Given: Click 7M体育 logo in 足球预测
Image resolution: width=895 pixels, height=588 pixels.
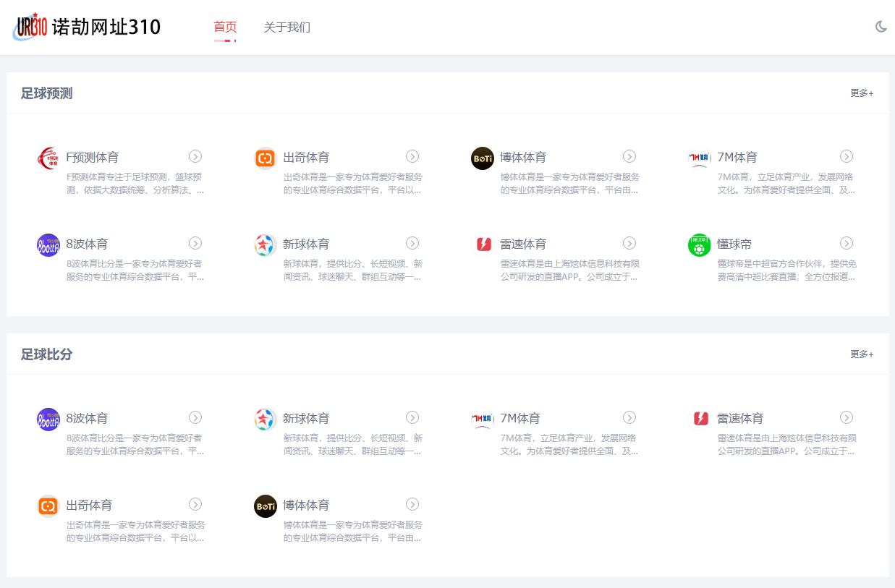Looking at the screenshot, I should coord(700,158).
